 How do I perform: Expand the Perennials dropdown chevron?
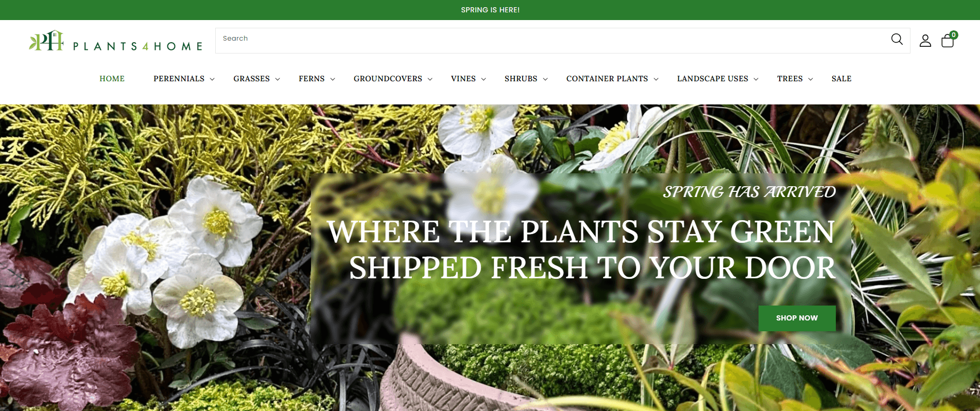tap(212, 79)
